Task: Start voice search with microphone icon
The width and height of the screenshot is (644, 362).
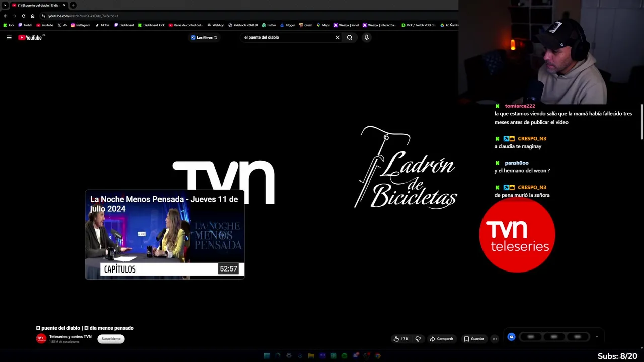Action: [367, 37]
